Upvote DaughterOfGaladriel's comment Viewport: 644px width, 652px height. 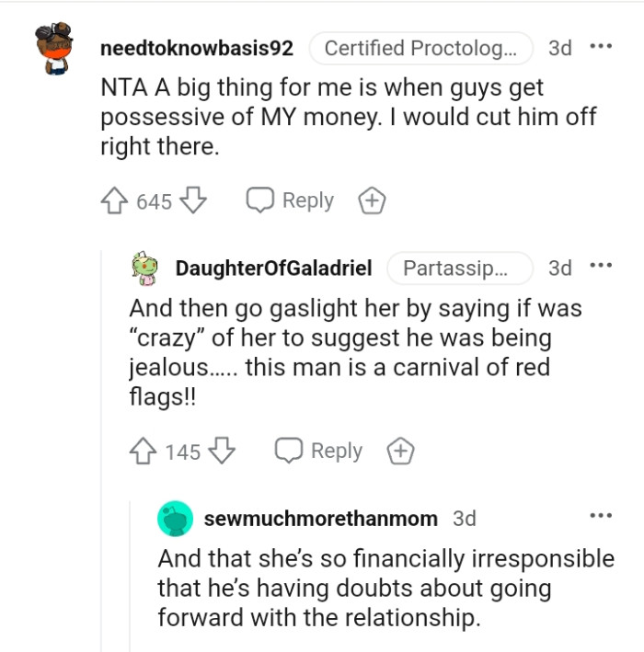tap(144, 452)
